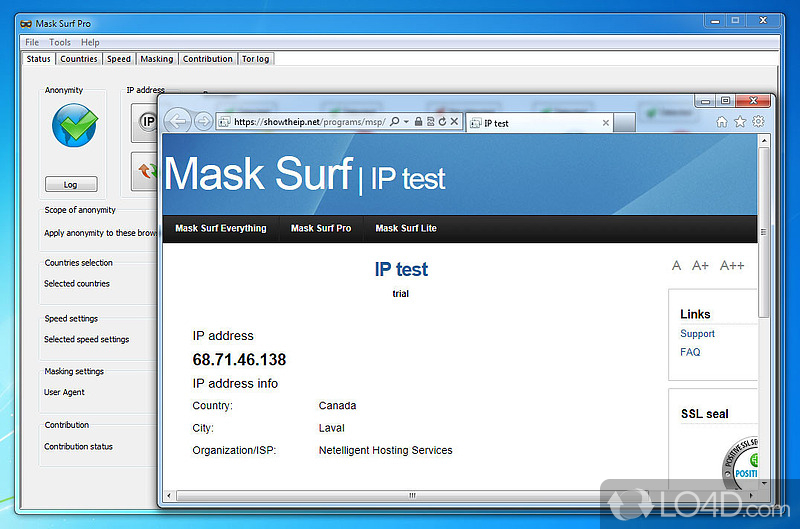This screenshot has width=800, height=529.
Task: Set page font size to A+
Action: [x=700, y=266]
